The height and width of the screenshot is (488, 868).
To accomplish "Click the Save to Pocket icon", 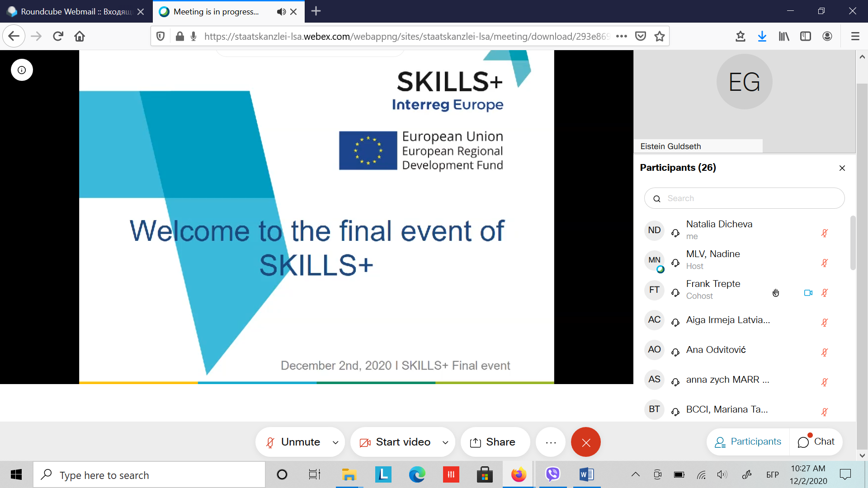I will click(641, 36).
